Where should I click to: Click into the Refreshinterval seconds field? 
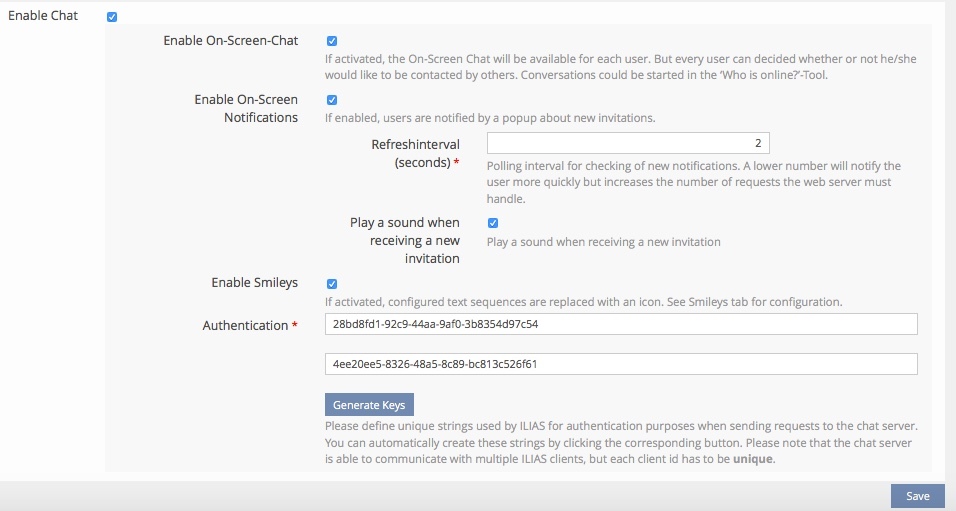[627, 144]
